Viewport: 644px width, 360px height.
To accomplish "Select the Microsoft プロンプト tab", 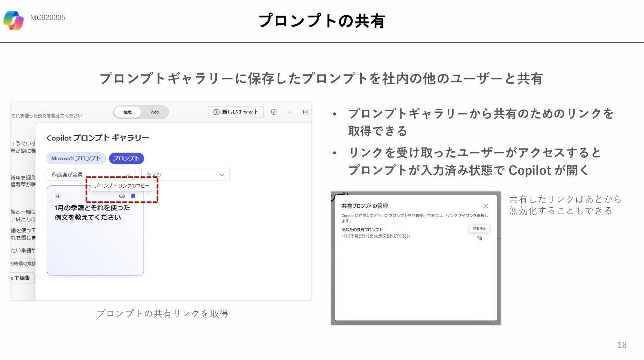I will coord(76,158).
